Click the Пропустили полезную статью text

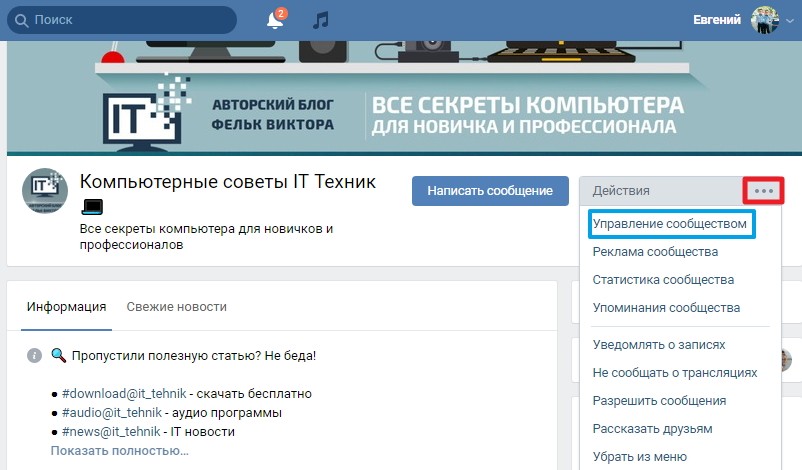(x=193, y=355)
